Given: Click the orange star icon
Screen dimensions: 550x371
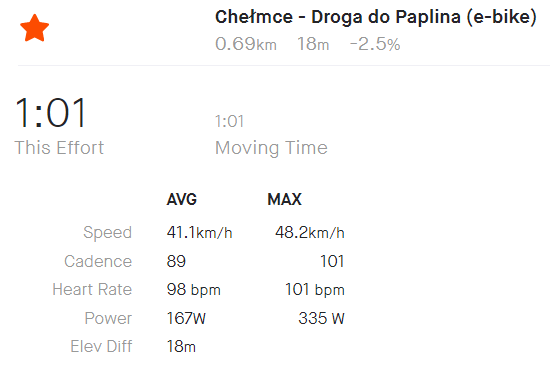Looking at the screenshot, I should pos(34,28).
